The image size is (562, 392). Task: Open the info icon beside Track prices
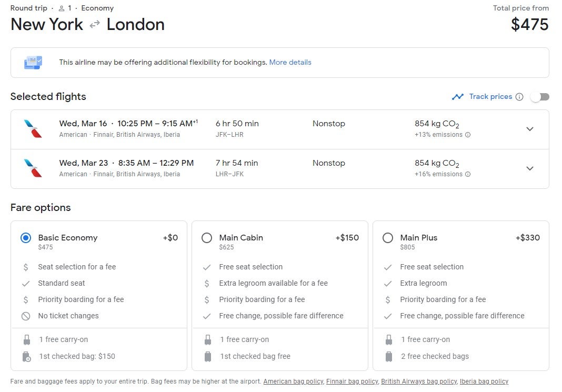[520, 96]
